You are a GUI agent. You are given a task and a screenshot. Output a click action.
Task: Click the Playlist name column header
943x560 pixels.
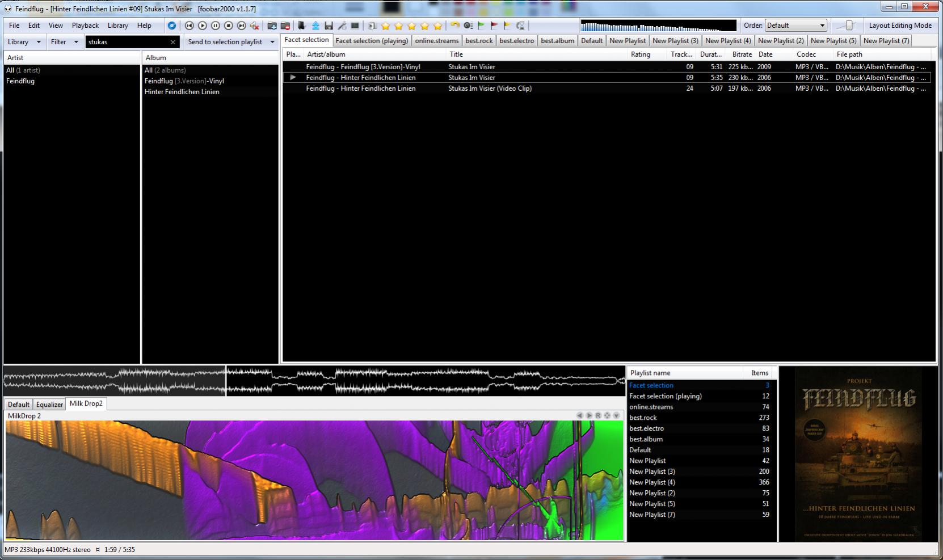[x=685, y=373]
